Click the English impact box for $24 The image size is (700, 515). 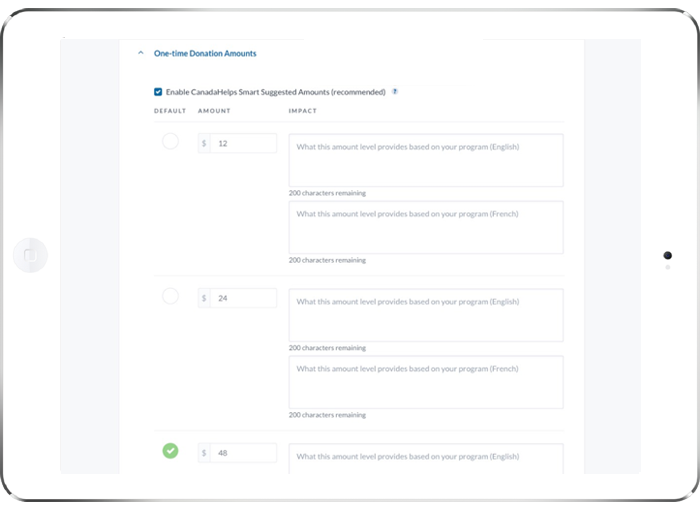(x=426, y=315)
